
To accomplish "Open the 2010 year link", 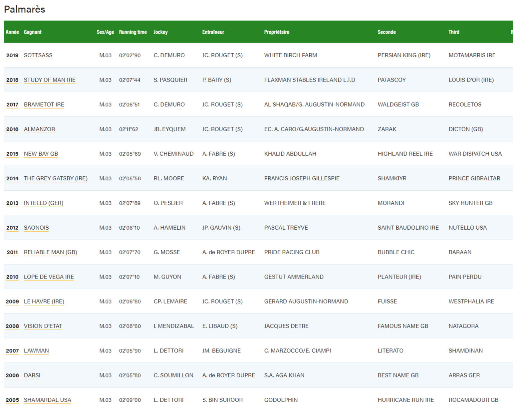I will (12, 277).
